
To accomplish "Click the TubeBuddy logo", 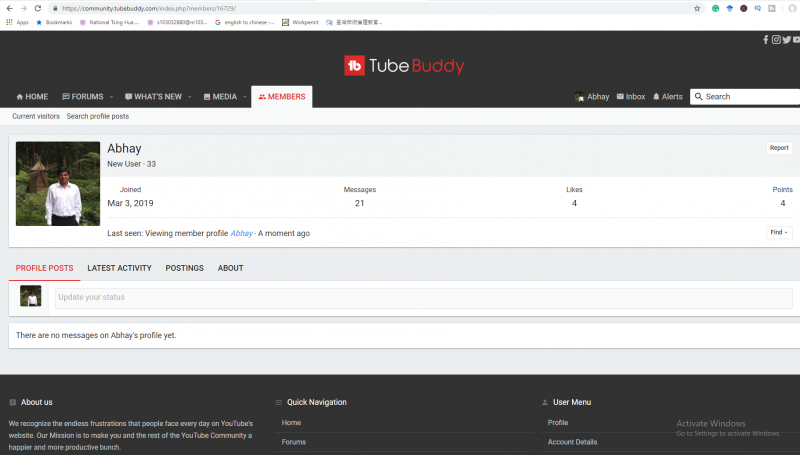I will coord(404,66).
